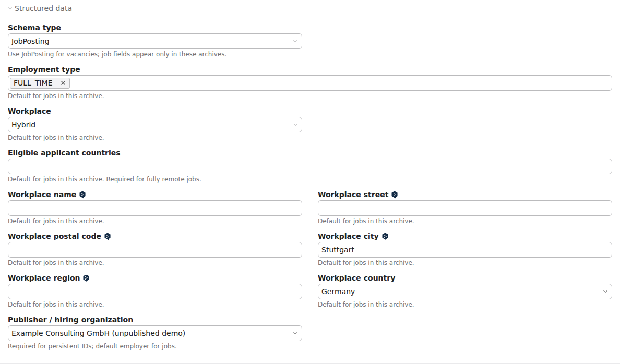Viewport: 620px width, 364px height.
Task: Click the Schema type label
Action: (x=34, y=28)
